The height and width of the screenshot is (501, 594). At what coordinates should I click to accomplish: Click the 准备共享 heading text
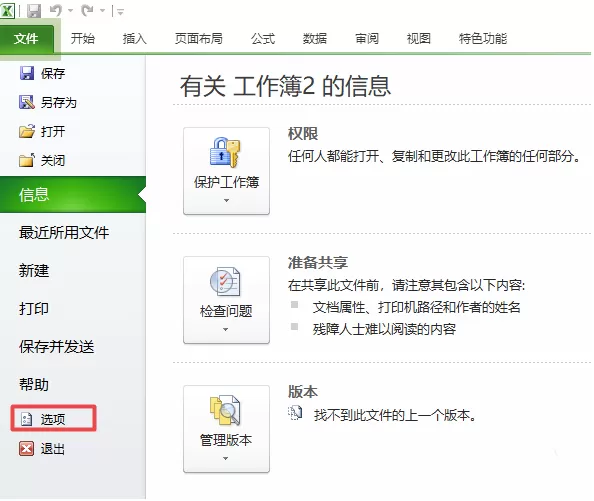click(317, 262)
